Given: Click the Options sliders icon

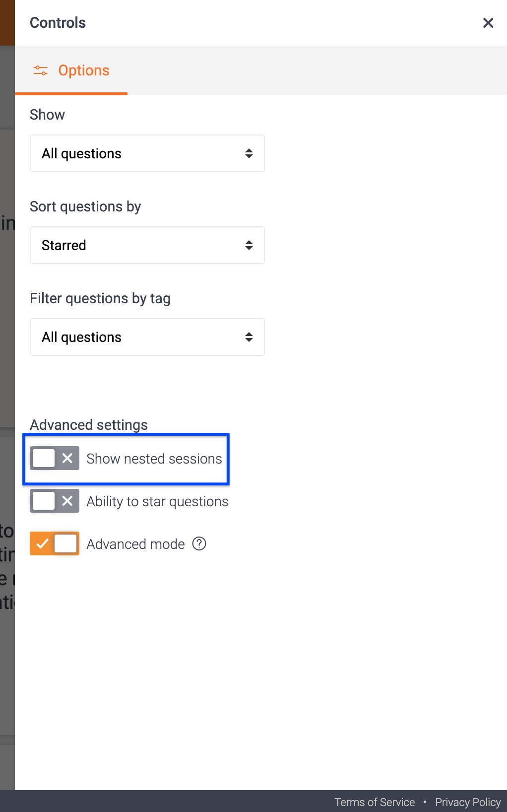Looking at the screenshot, I should click(41, 70).
